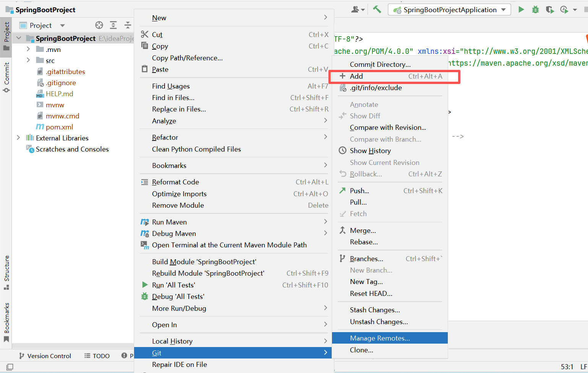Choose Clean Python Compiled Files
Image resolution: width=588 pixels, height=373 pixels.
point(234,149)
